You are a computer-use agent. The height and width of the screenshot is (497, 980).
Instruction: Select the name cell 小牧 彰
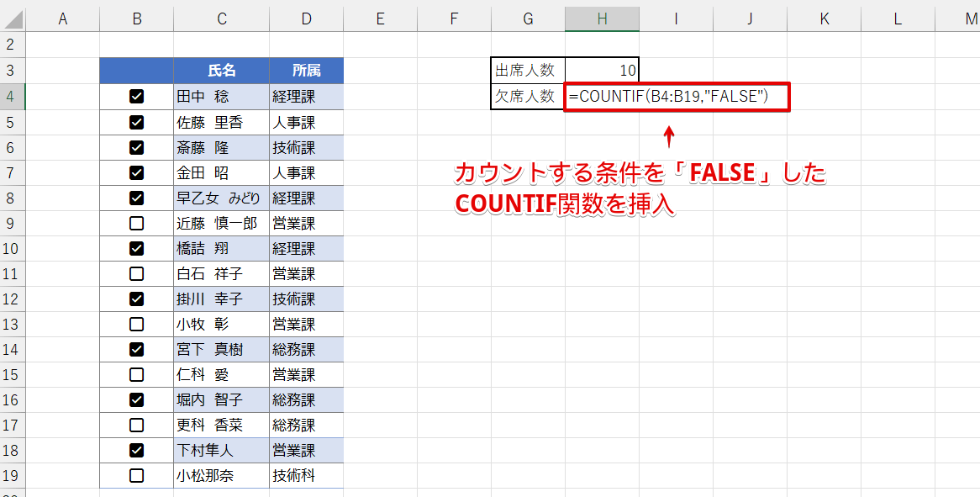222,324
